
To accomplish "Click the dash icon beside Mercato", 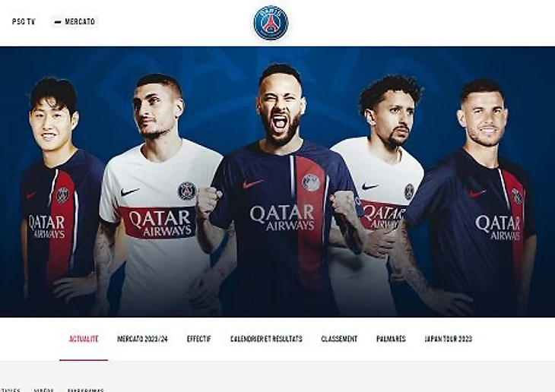I will click(x=58, y=22).
